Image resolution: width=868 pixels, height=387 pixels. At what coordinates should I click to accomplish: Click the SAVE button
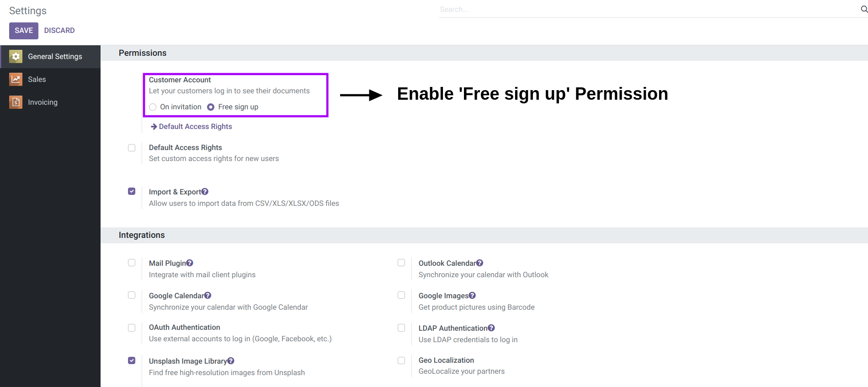24,31
